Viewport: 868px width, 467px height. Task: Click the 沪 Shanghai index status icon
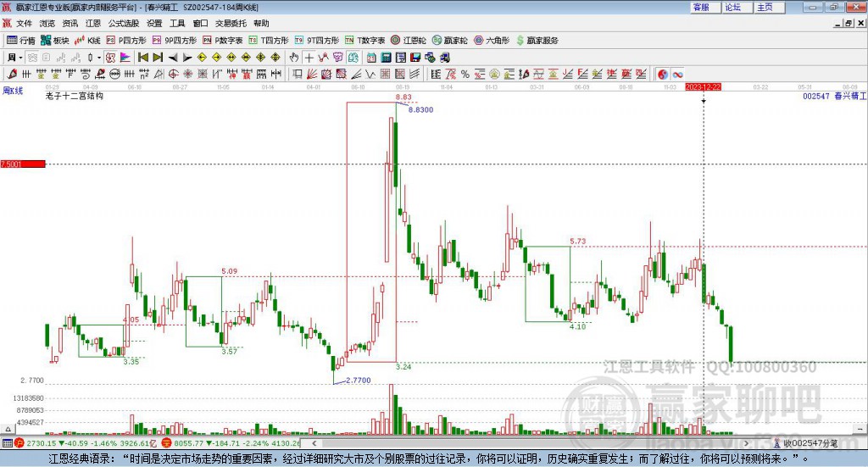point(19,443)
